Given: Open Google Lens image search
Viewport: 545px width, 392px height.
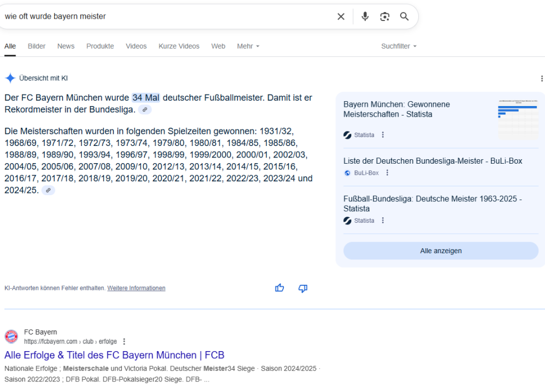Looking at the screenshot, I should 385,17.
